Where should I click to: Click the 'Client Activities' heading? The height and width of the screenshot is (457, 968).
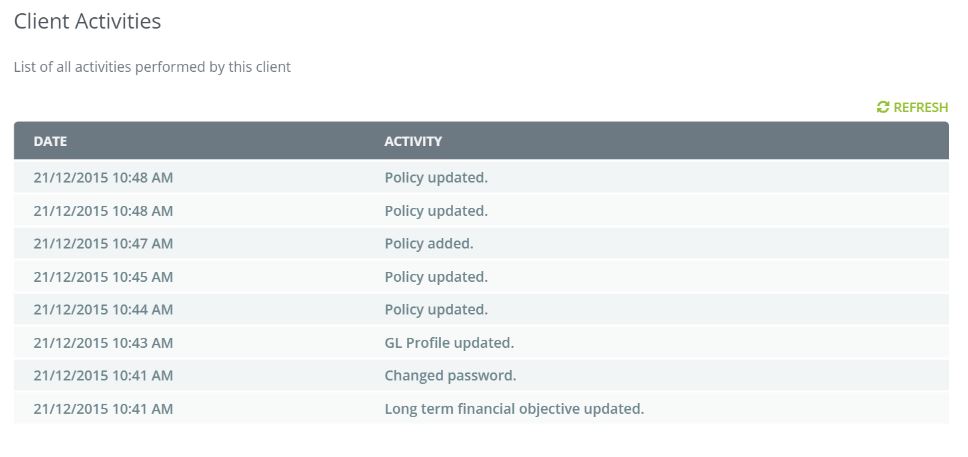(x=87, y=20)
